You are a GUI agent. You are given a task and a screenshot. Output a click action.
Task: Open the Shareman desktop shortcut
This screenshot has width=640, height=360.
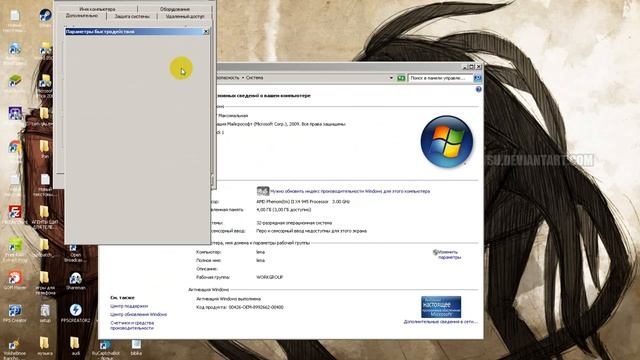click(75, 278)
